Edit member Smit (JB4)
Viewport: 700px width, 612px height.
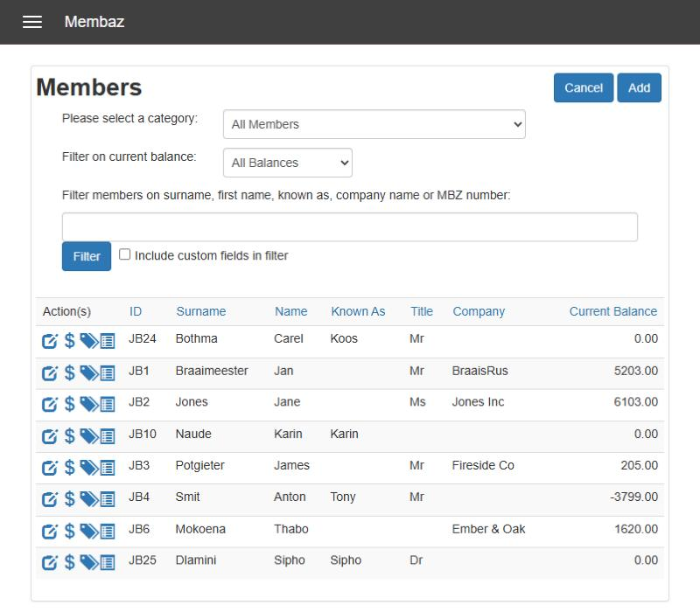coord(50,499)
